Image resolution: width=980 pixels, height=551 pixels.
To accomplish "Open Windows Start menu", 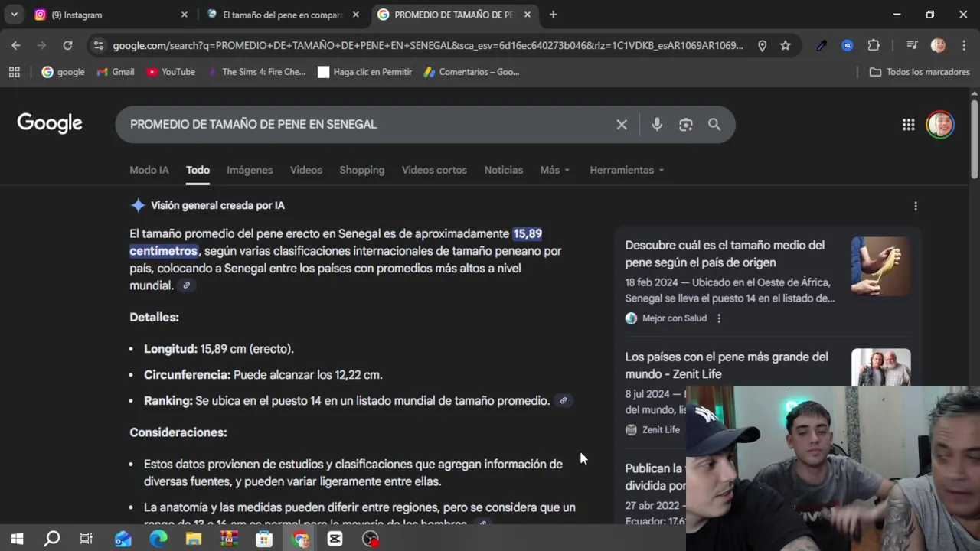I will 17,539.
